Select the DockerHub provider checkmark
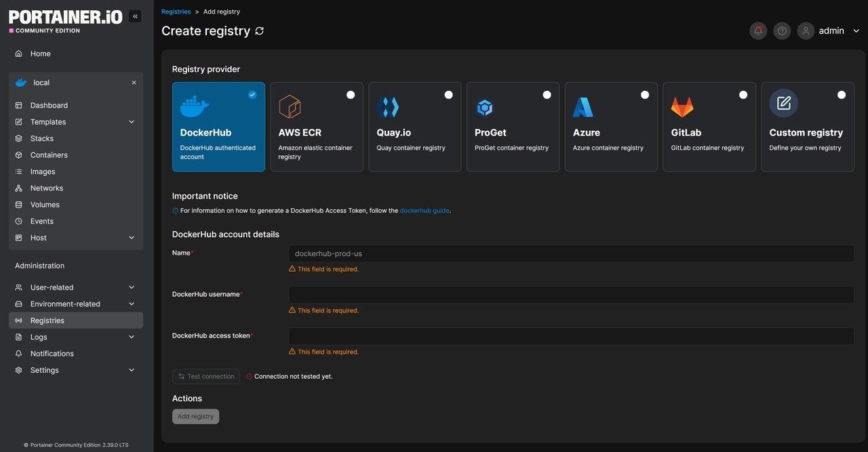The image size is (868, 452). point(252,95)
